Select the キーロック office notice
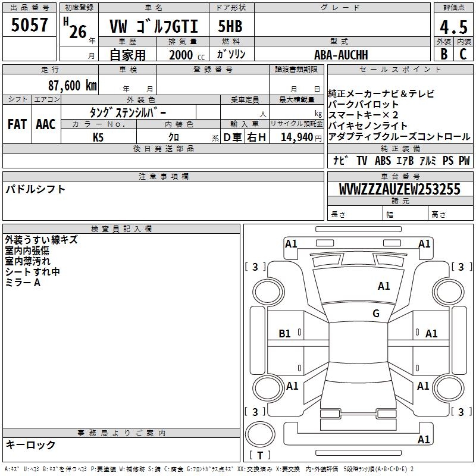The image size is (476, 476). click(31, 445)
